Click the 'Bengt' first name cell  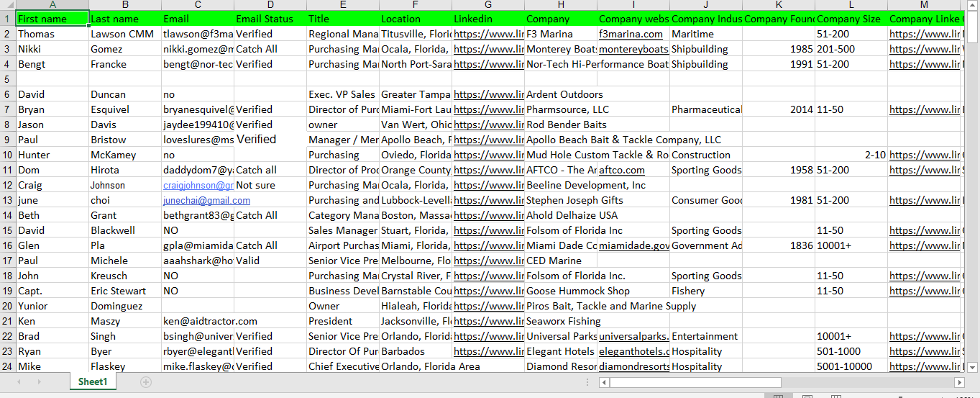point(52,64)
